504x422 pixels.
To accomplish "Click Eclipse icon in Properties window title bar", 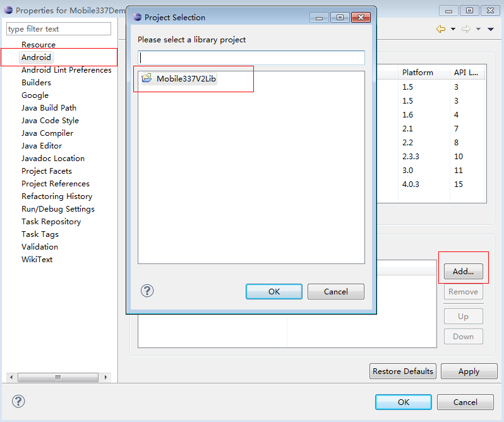I will pyautogui.click(x=8, y=10).
